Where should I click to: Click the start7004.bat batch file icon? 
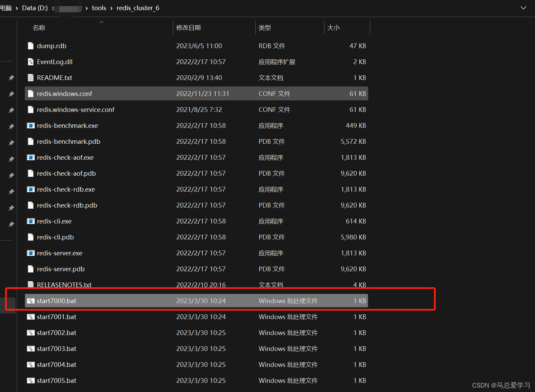tap(31, 365)
